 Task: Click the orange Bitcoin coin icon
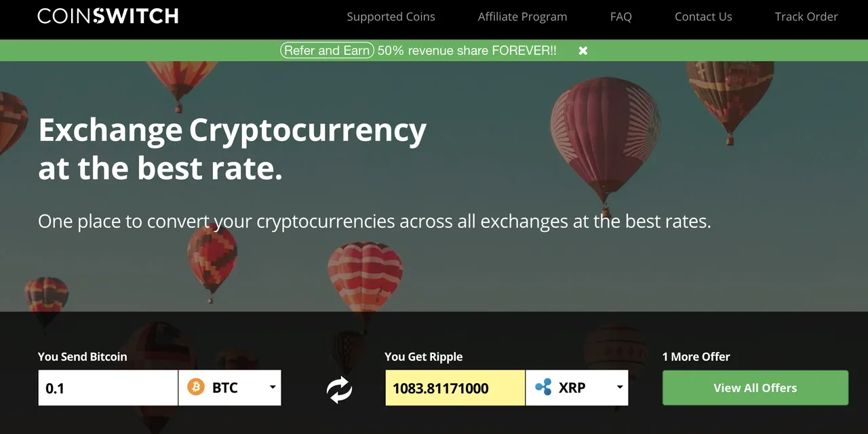point(196,388)
